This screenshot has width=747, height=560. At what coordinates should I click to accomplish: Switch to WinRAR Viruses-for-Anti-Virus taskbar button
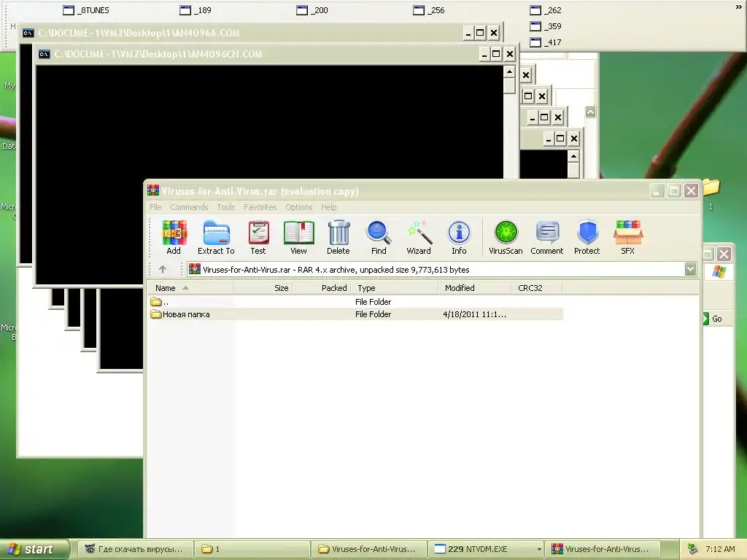pyautogui.click(x=602, y=549)
